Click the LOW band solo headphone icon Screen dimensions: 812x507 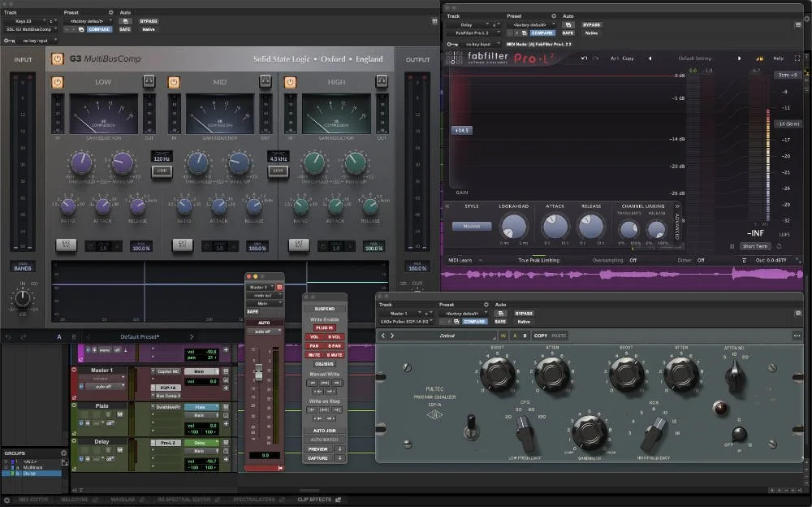pyautogui.click(x=149, y=81)
